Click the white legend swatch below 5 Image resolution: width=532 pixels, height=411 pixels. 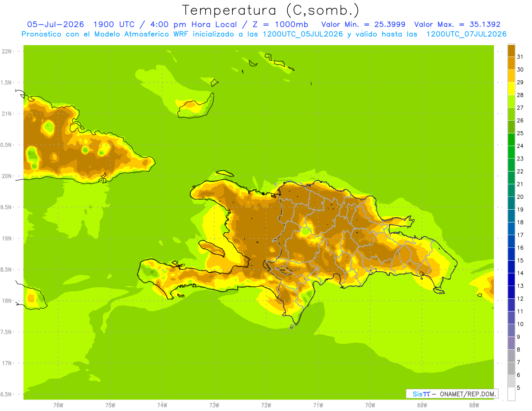pyautogui.click(x=511, y=394)
